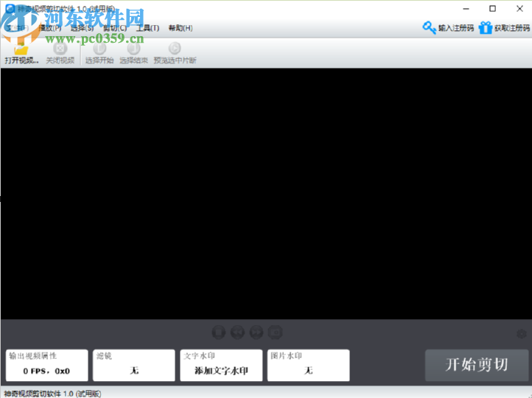This screenshot has width=532, height=398.
Task: Click the stop playback button
Action: click(219, 332)
